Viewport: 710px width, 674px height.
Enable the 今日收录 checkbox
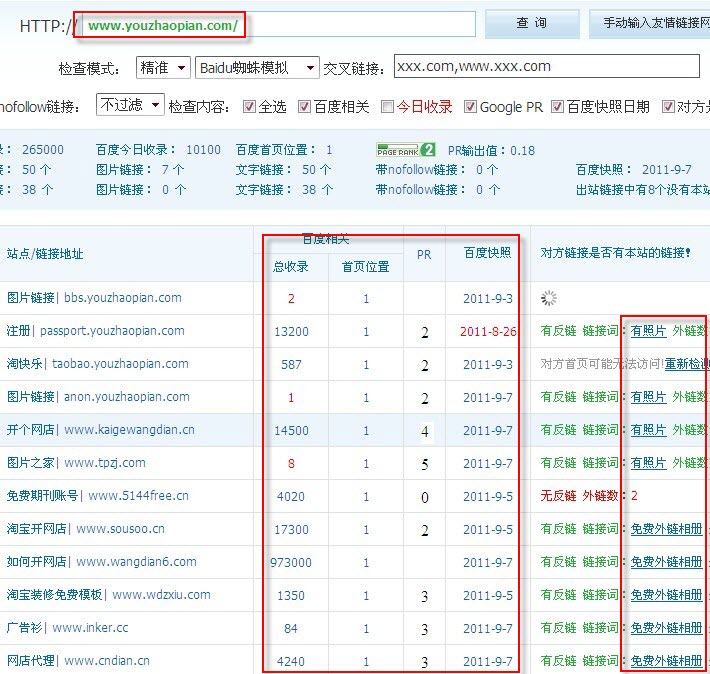click(x=388, y=106)
